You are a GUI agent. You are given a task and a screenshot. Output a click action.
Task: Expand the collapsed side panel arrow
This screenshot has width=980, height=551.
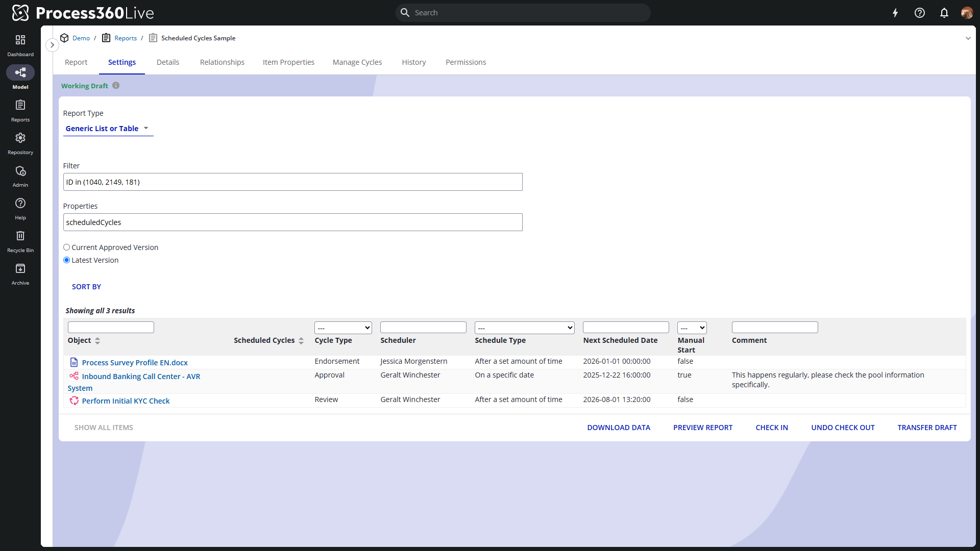52,45
